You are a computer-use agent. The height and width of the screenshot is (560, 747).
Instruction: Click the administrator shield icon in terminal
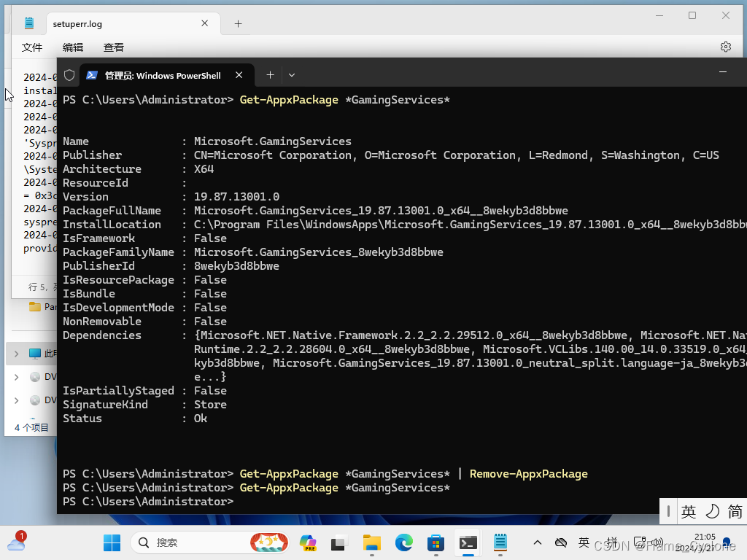pos(69,75)
